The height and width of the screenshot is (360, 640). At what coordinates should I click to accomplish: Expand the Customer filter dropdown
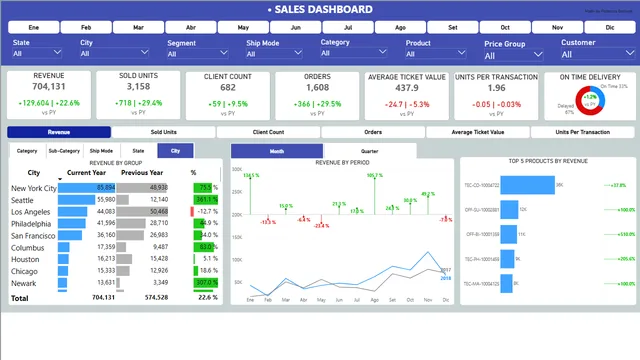click(x=598, y=54)
